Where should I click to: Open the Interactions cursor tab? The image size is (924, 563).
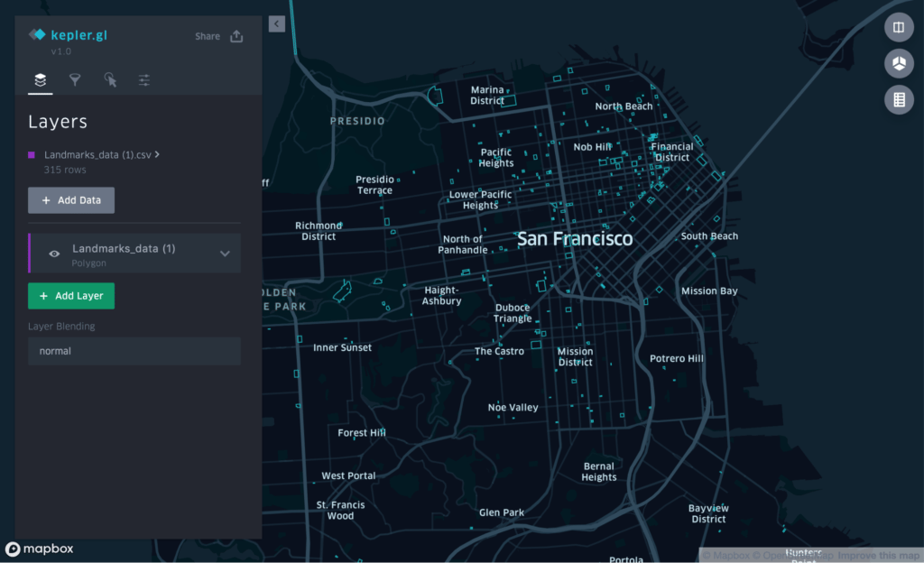click(x=110, y=79)
